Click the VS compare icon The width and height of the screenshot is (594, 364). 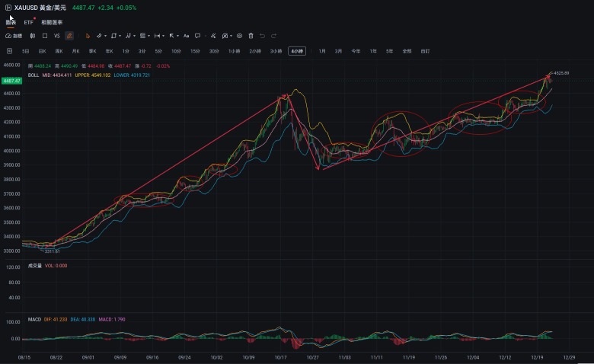click(x=57, y=36)
